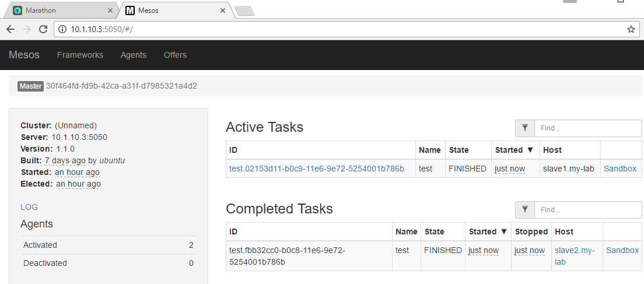The image size is (644, 284).
Task: Click the Version 1.1.0 value
Action: pyautogui.click(x=65, y=149)
